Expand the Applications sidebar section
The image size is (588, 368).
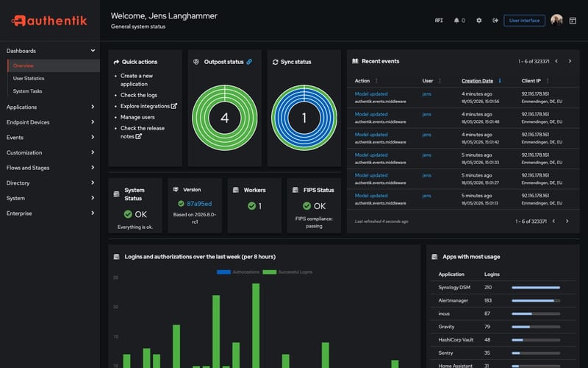50,107
